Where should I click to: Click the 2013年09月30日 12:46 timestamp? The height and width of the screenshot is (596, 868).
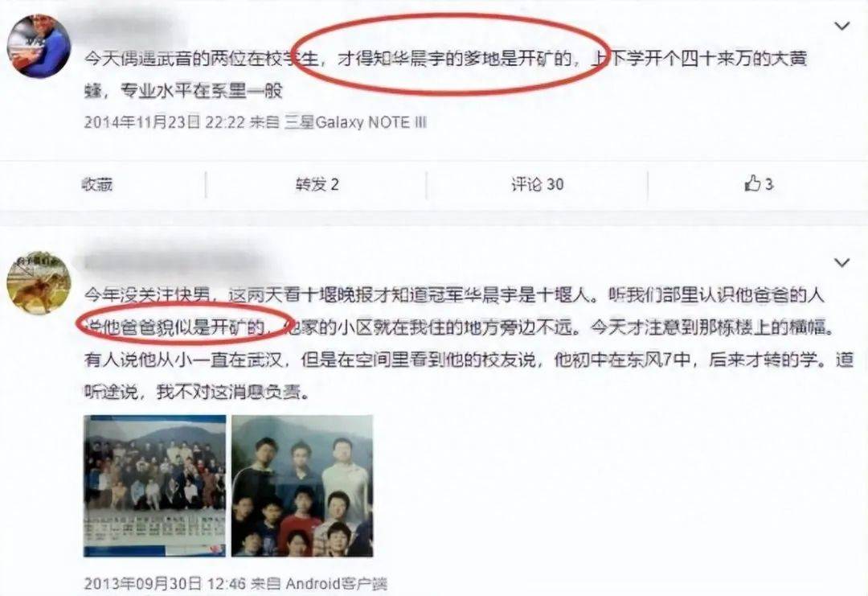165,582
